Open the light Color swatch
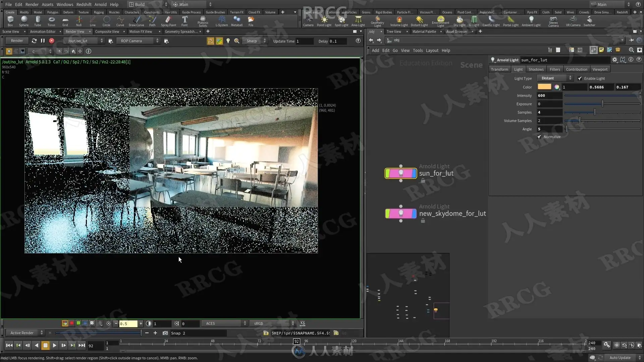The height and width of the screenshot is (362, 644). tap(544, 87)
